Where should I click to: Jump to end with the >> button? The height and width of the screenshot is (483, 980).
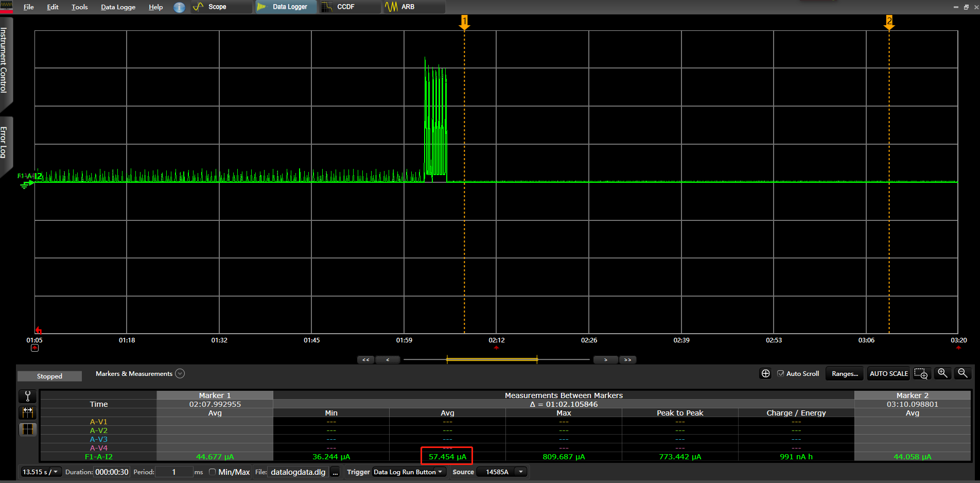point(627,360)
